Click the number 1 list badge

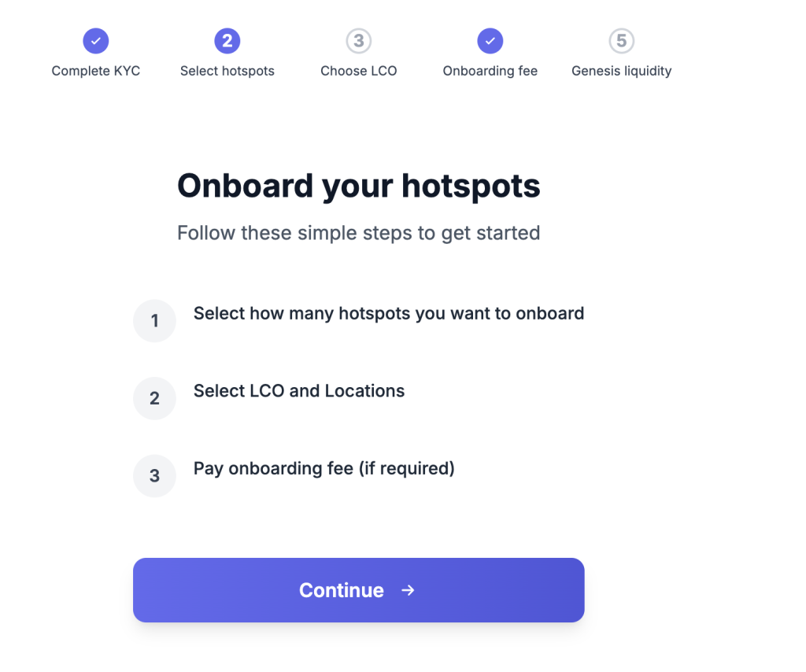[x=155, y=320]
